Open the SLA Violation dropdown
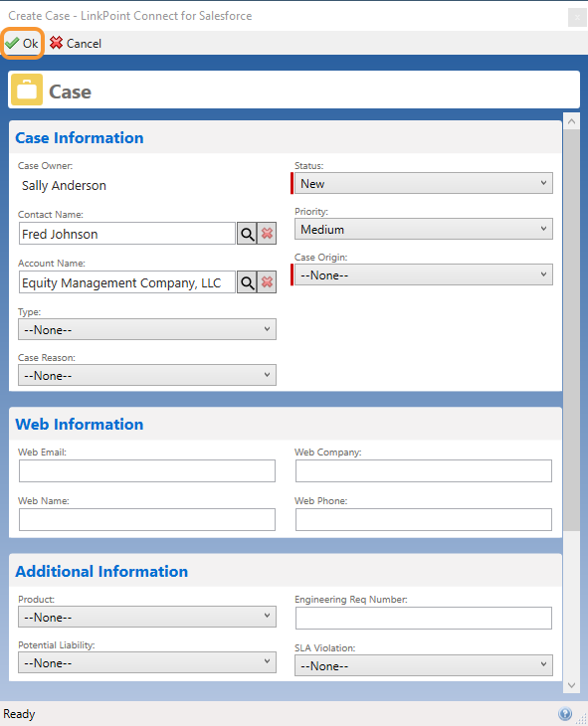588x726 pixels. [x=424, y=665]
